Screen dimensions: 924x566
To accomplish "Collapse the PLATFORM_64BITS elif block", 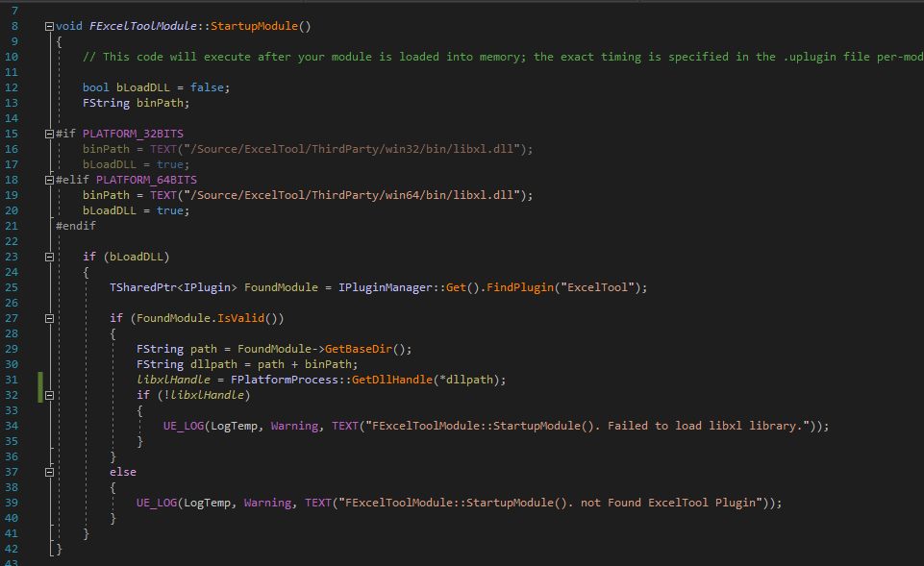I will (48, 179).
